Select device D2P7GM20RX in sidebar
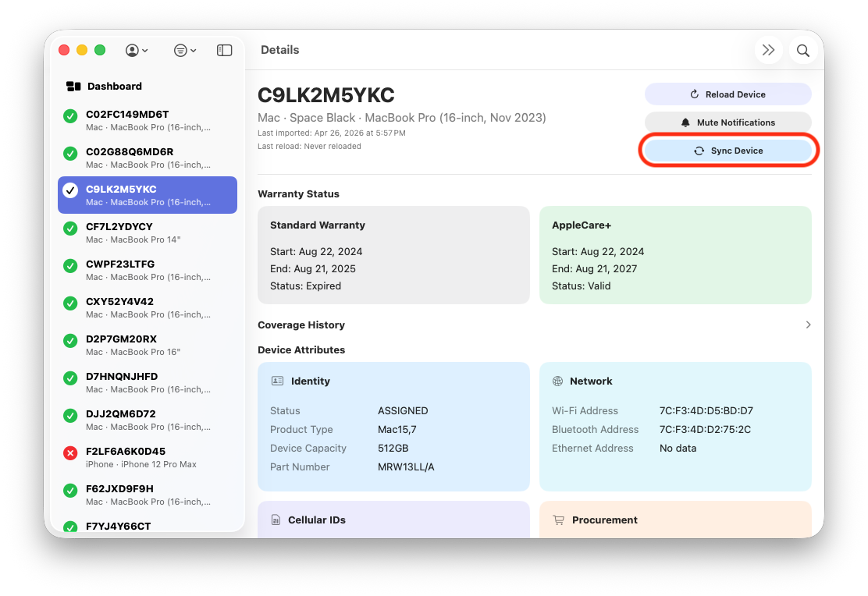 click(x=148, y=345)
